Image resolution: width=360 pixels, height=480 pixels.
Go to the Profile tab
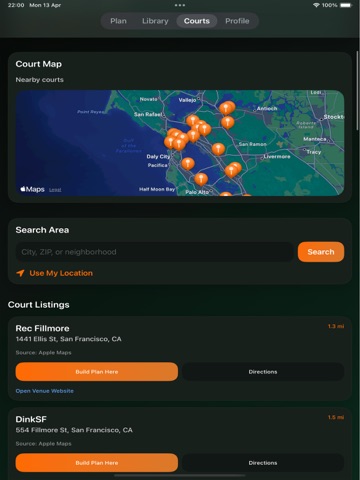click(x=237, y=21)
